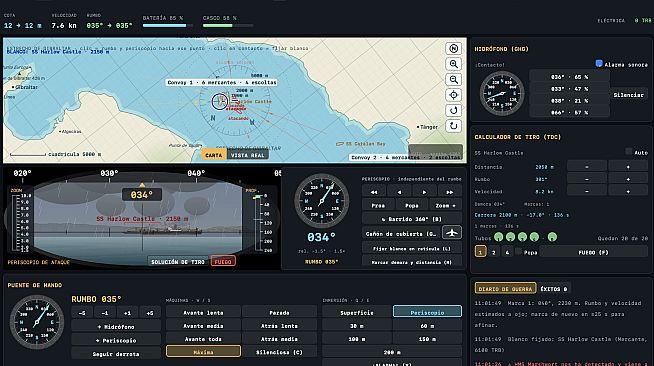Order depth to Superficie
Screen dimensions: 654x366
click(x=357, y=312)
